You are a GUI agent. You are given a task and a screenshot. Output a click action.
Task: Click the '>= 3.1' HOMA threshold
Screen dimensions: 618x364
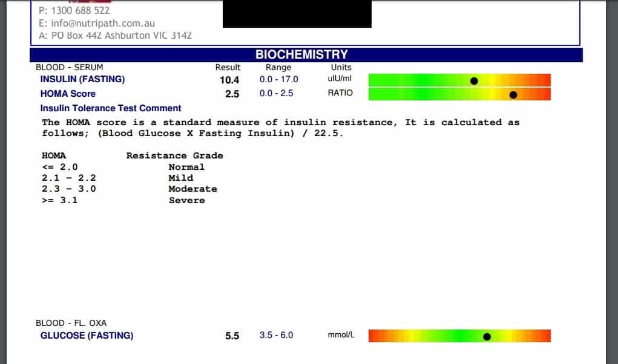[60, 200]
